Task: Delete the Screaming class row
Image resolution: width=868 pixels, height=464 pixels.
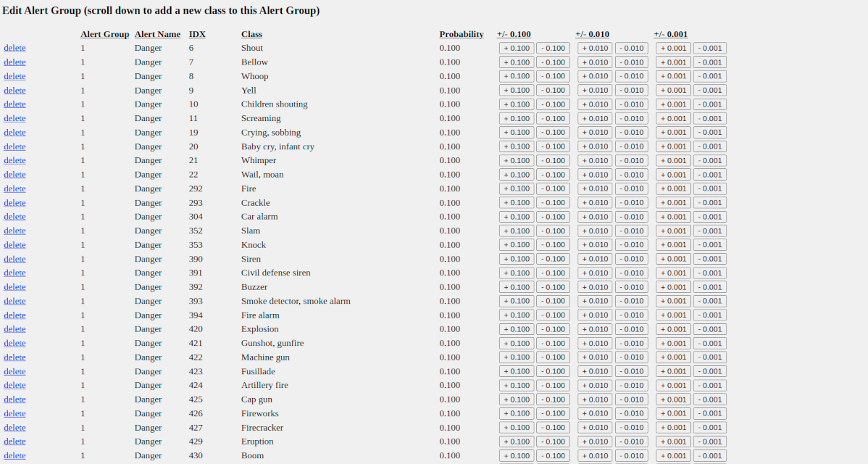Action: pyautogui.click(x=14, y=119)
